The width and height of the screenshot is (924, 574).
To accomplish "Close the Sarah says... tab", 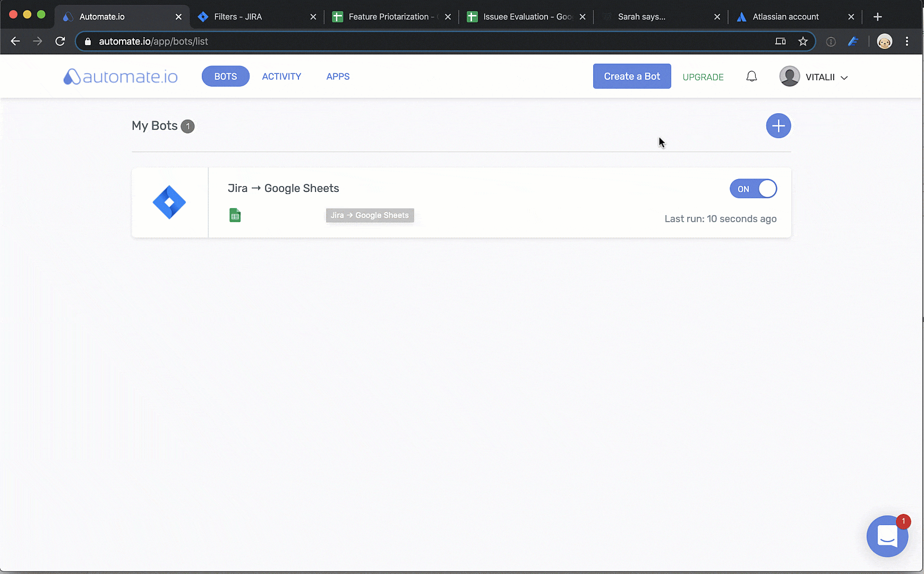I will coord(717,17).
